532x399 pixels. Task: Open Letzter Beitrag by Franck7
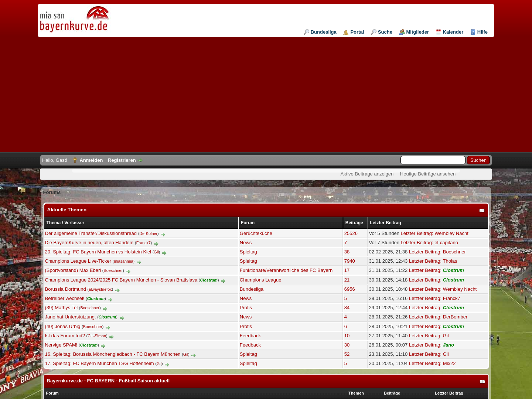click(434, 299)
